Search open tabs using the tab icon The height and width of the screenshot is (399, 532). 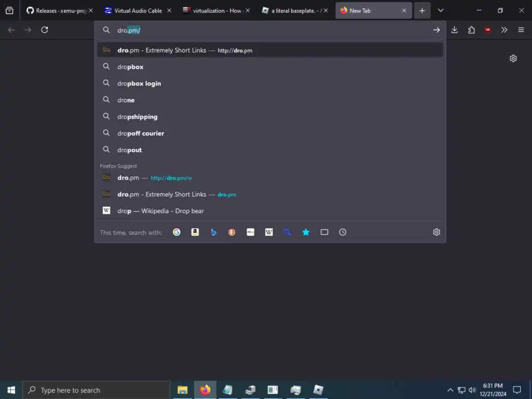tap(324, 232)
